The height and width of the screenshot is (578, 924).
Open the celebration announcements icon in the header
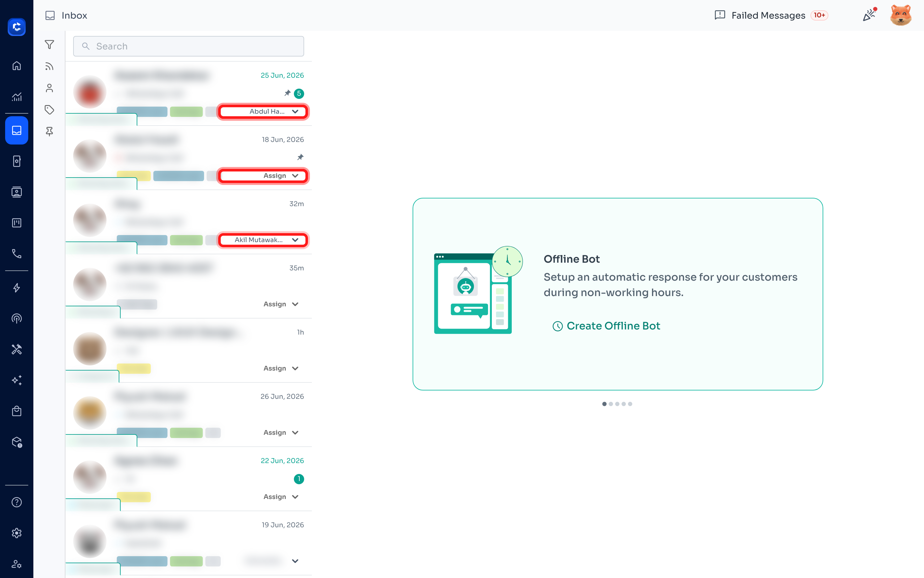(x=869, y=15)
